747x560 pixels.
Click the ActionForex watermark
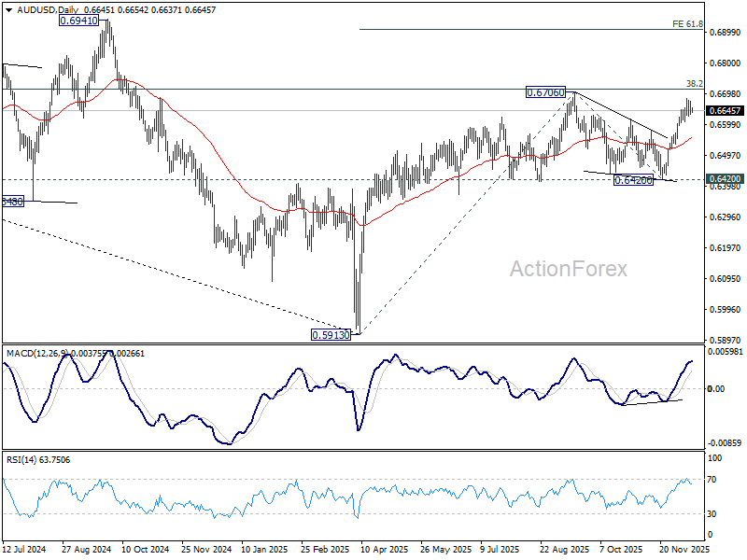(x=566, y=270)
